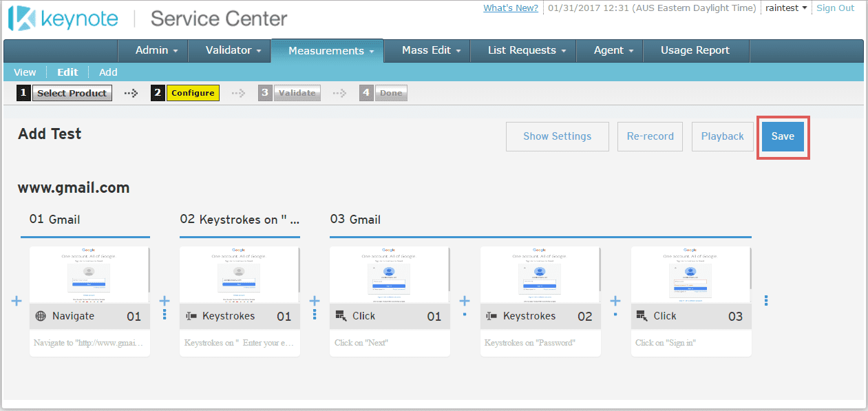Image resolution: width=868 pixels, height=411 pixels.
Task: Click the step 2 Configure button
Action: (x=193, y=93)
